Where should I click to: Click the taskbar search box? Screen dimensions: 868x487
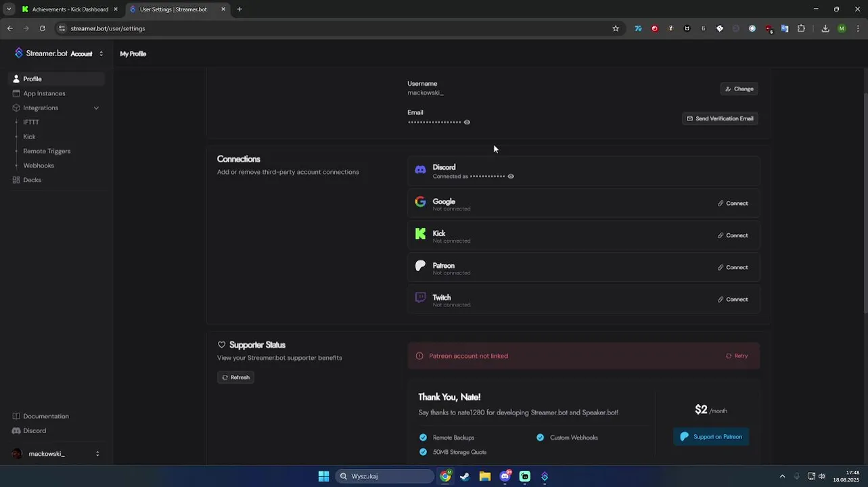tap(385, 476)
